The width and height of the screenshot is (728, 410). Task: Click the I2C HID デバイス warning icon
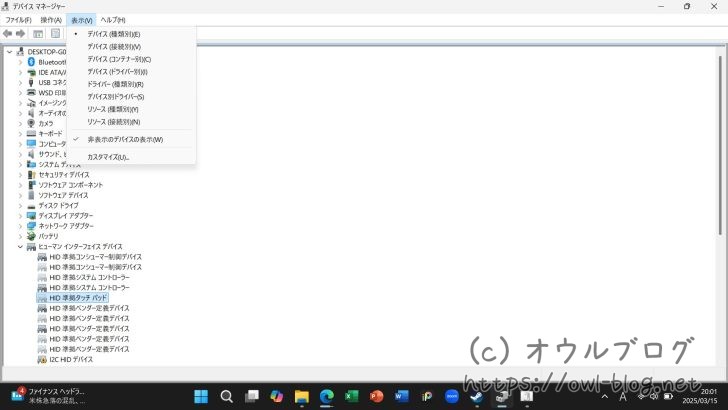click(x=42, y=359)
